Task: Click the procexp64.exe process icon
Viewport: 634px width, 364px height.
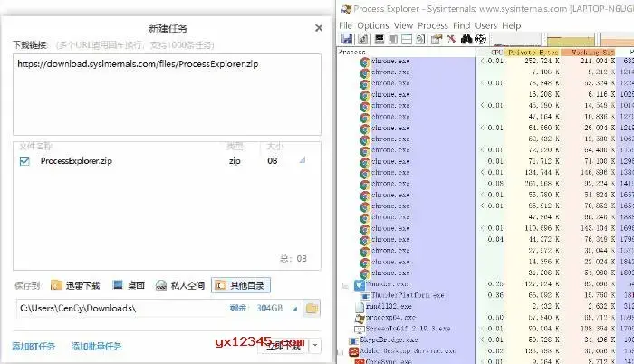Action: coord(360,319)
